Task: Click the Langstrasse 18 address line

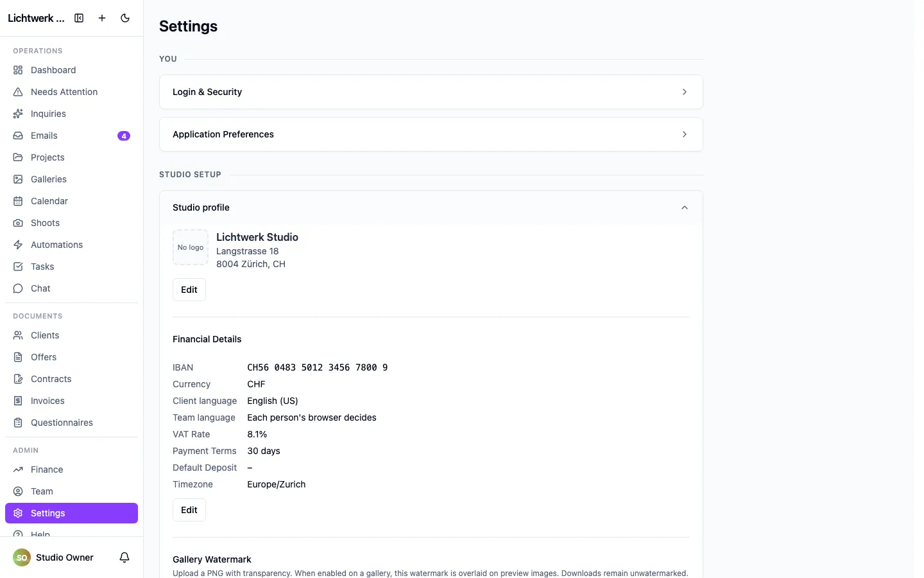Action: click(x=247, y=251)
